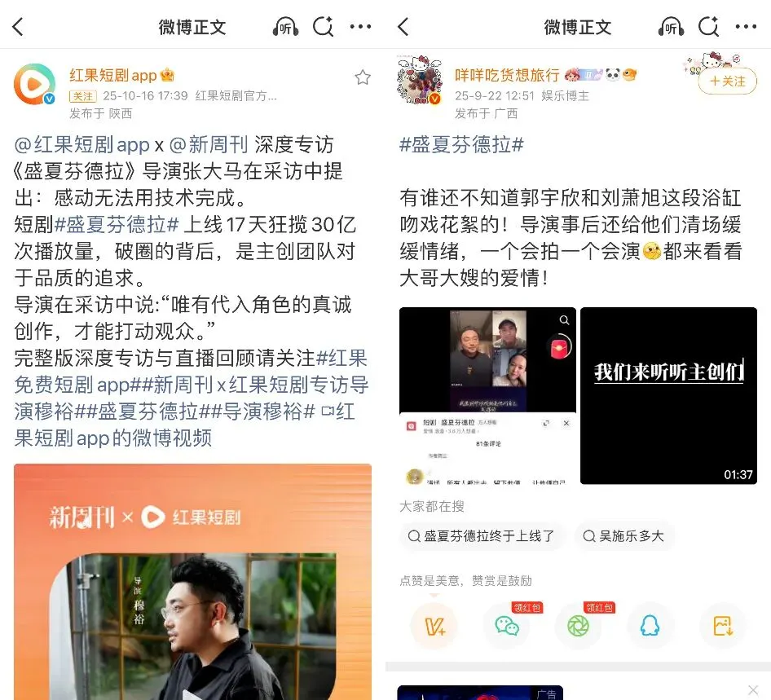
Task: Tap the refresh-search icon on right post header
Action: click(708, 27)
